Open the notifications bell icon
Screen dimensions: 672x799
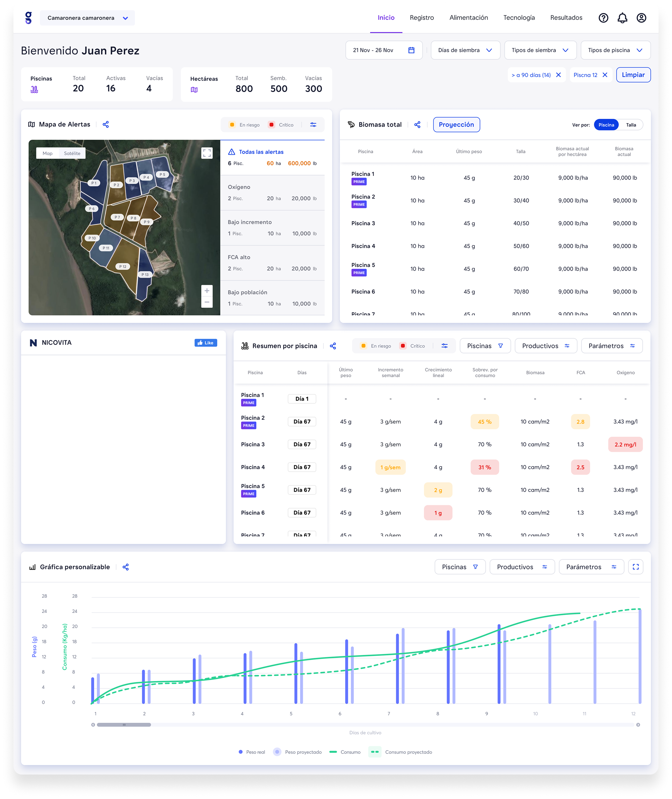tap(622, 18)
